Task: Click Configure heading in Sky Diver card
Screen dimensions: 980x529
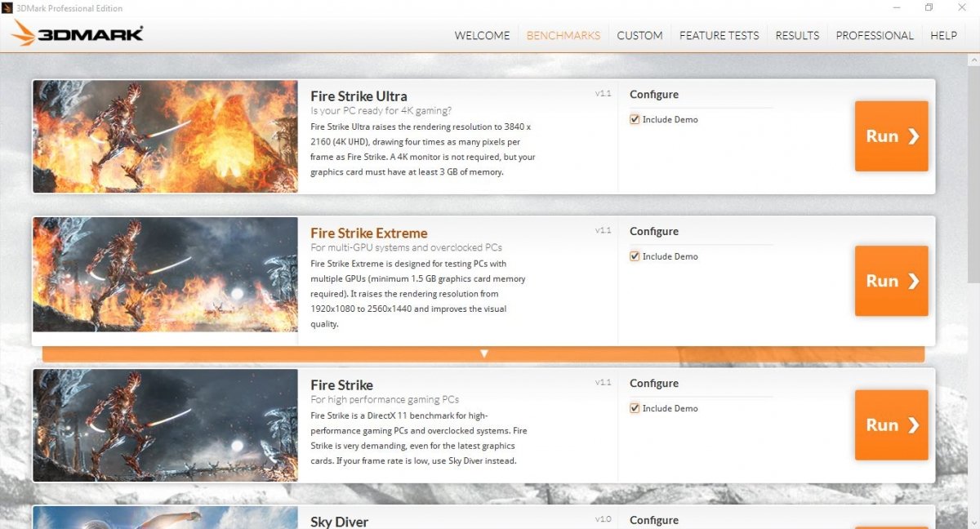Action: [654, 521]
